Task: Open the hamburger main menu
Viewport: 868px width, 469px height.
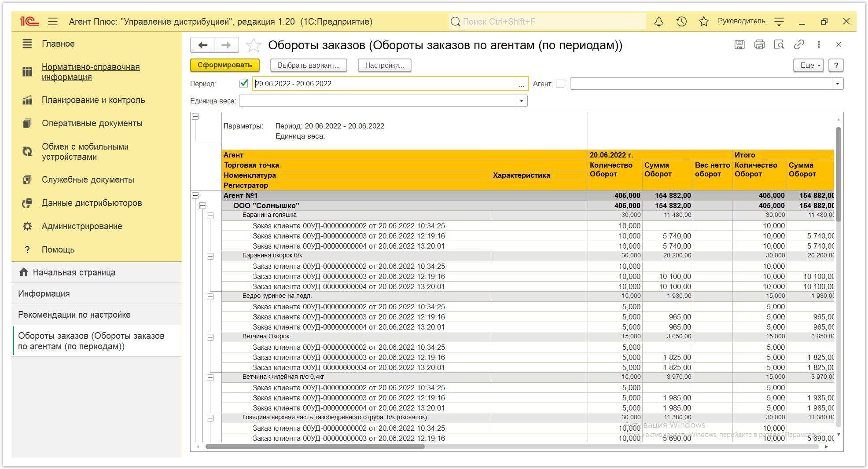Action: (53, 21)
